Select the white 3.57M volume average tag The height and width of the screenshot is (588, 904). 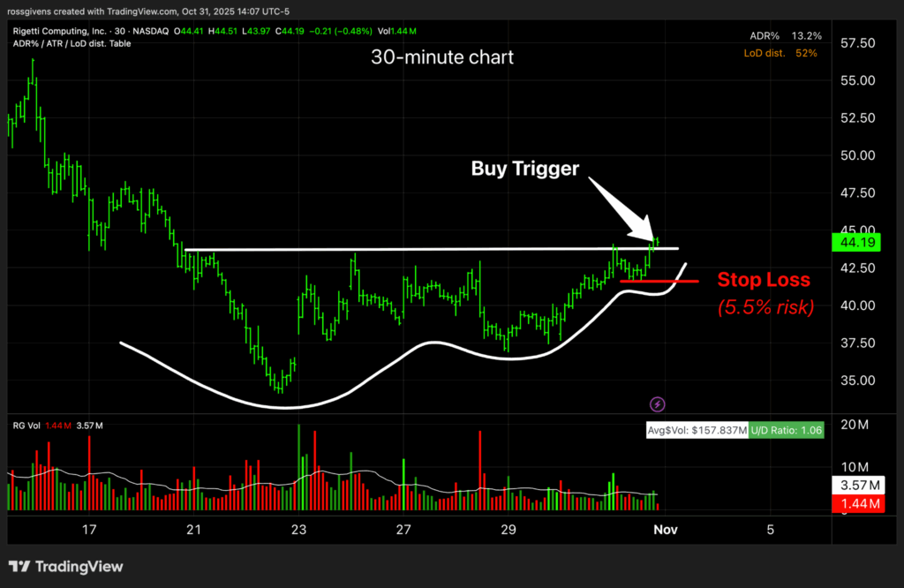click(857, 486)
